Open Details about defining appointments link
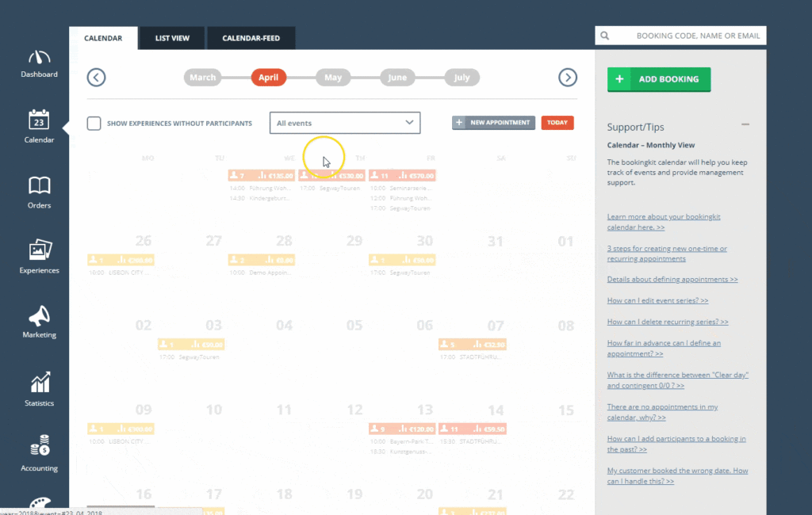This screenshot has width=812, height=515. (672, 280)
